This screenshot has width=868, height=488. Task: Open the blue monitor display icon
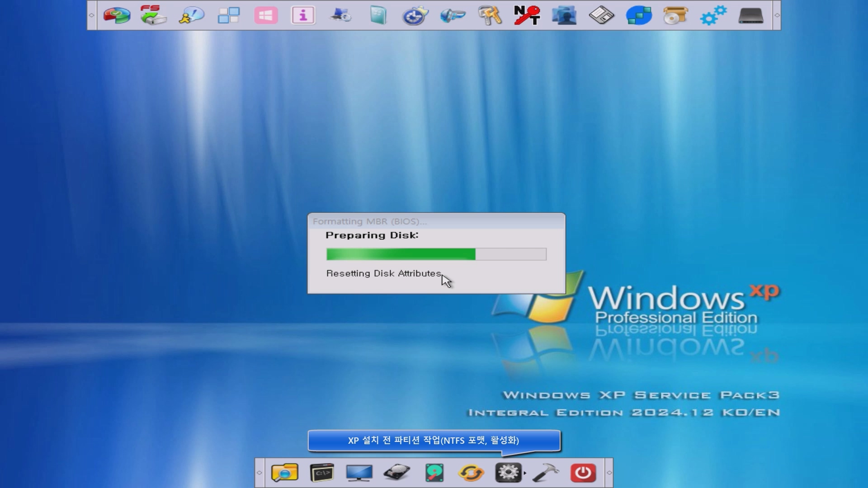point(359,473)
